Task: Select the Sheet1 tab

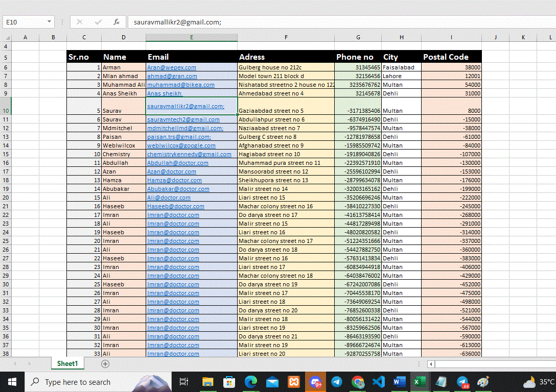Action: click(67, 363)
